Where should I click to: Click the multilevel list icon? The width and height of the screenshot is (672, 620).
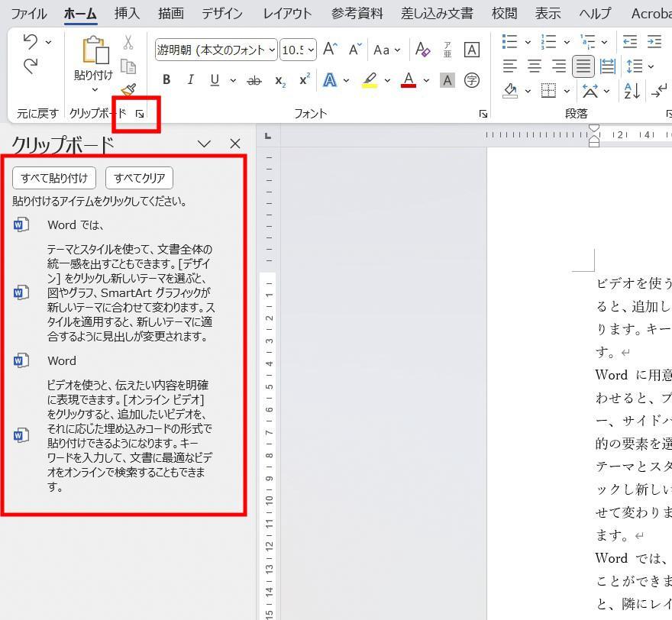587,41
